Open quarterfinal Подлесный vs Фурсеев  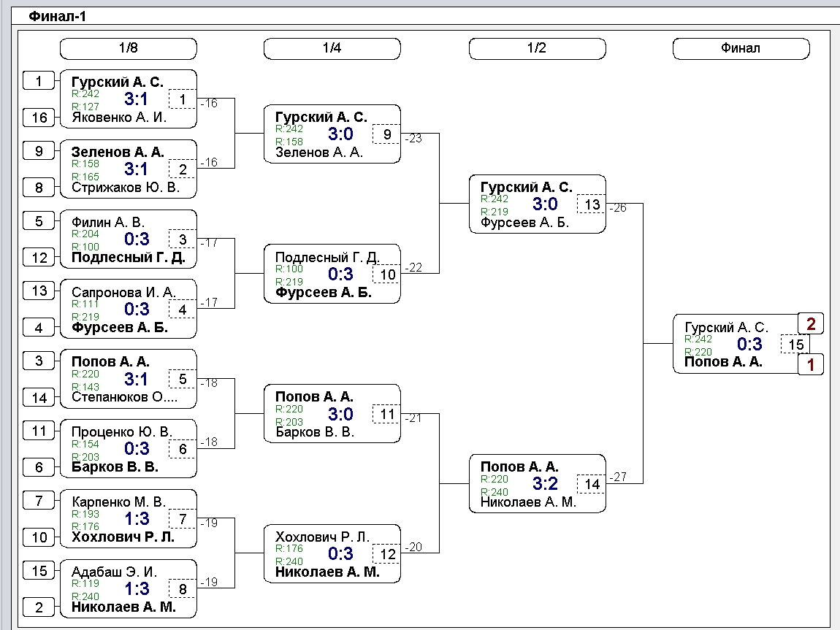332,274
